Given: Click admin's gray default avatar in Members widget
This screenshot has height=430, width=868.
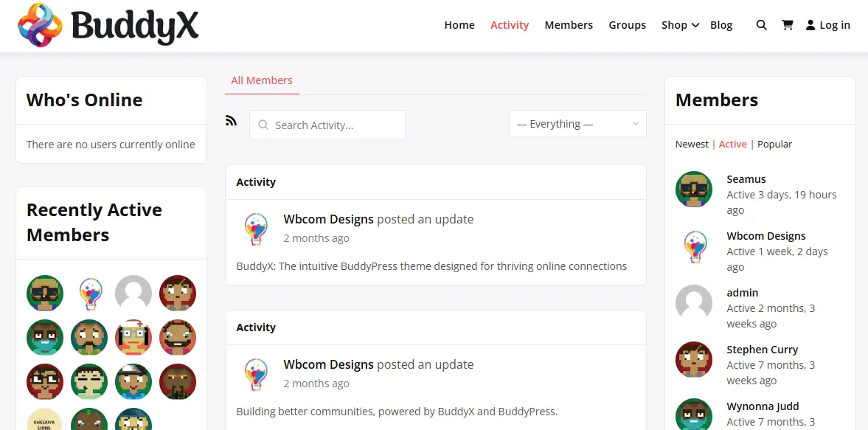Looking at the screenshot, I should click(694, 303).
